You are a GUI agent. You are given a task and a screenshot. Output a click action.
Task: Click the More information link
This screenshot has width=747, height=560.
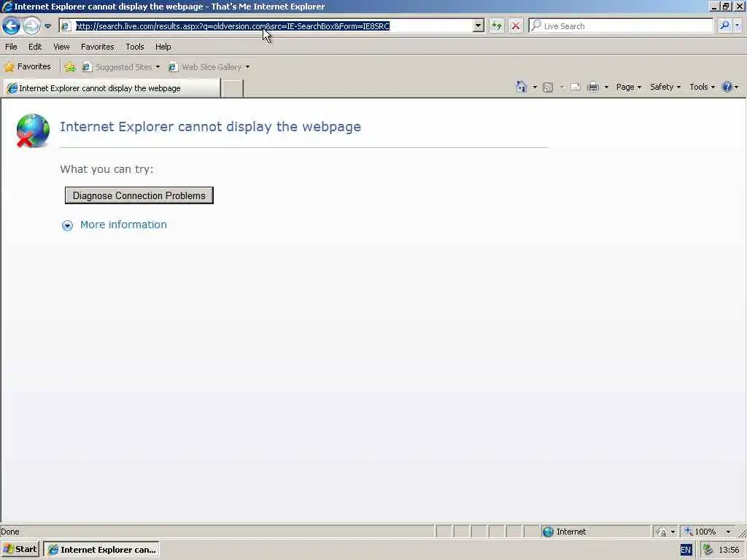[x=123, y=225]
